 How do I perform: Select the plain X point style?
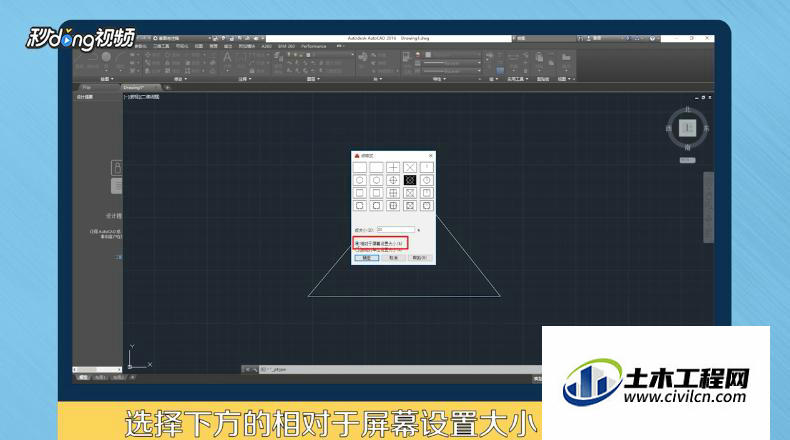[x=410, y=167]
